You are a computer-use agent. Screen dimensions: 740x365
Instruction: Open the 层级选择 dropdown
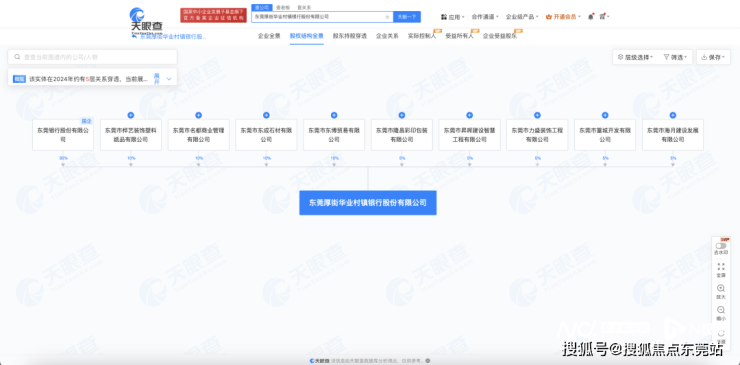point(635,57)
